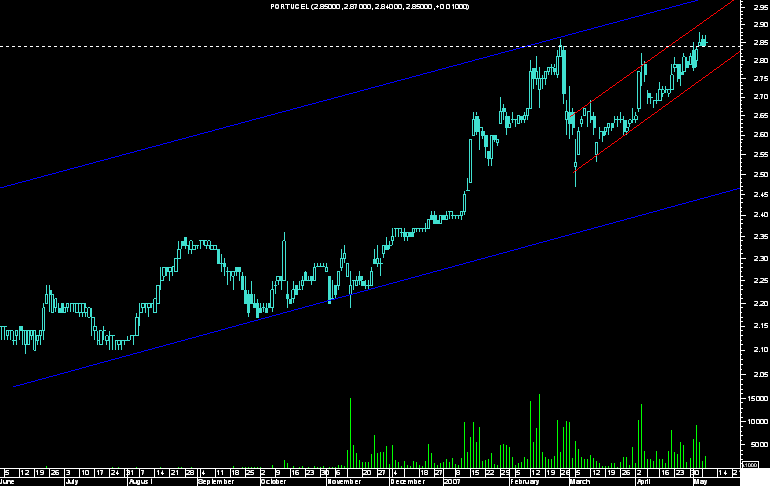Click the December month label

408,482
